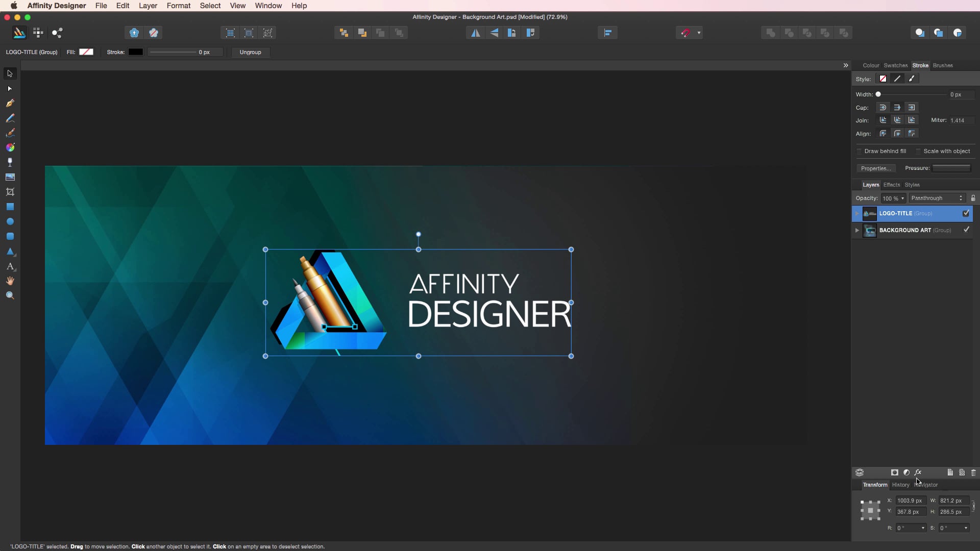Hide the LOGO-TITLE layer checkbox
This screenshot has width=980, height=551.
click(x=966, y=213)
